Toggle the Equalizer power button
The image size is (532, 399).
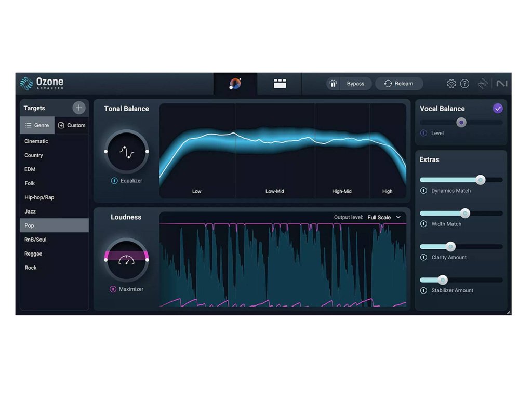click(x=114, y=181)
